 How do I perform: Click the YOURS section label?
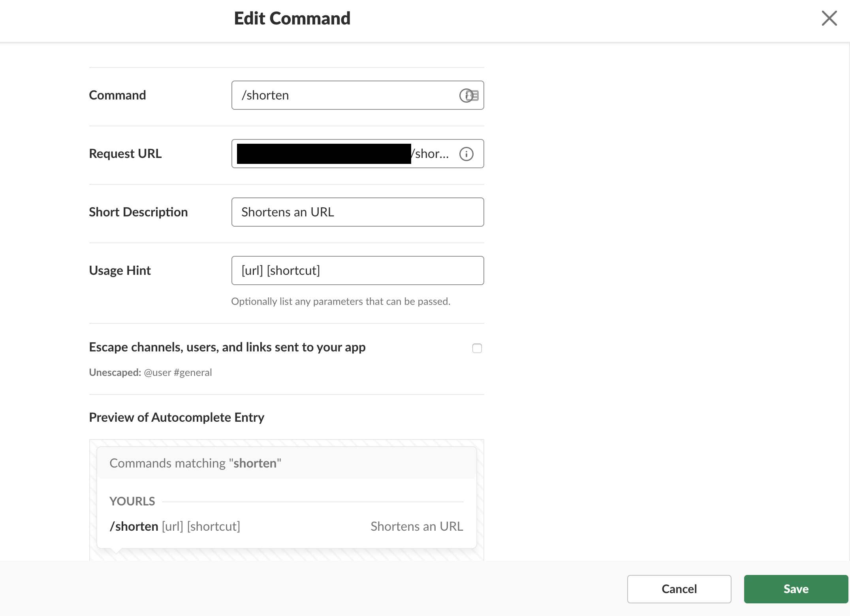coord(132,501)
